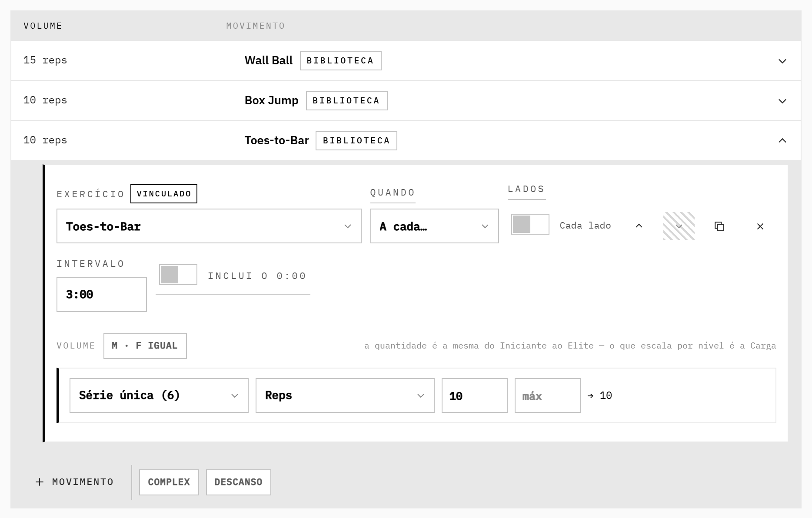
Task: Click the máx reps input field
Action: (x=548, y=395)
